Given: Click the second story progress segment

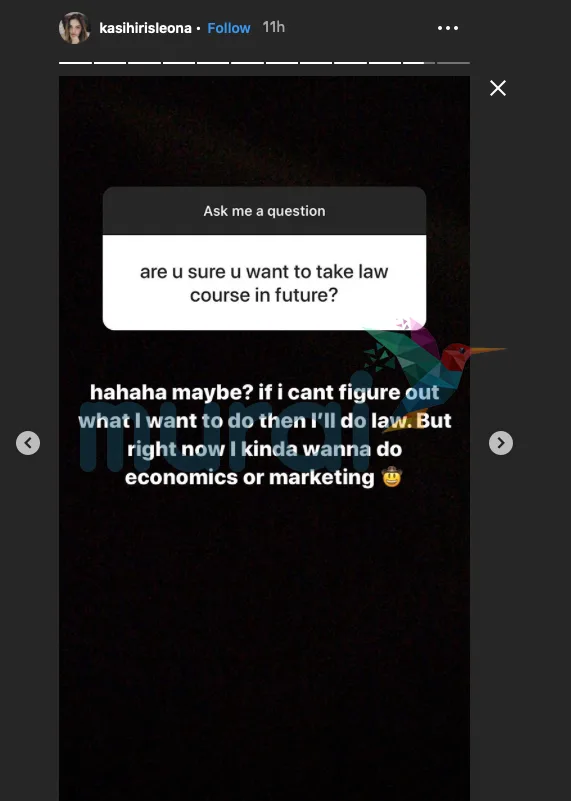Looking at the screenshot, I should click(110, 63).
